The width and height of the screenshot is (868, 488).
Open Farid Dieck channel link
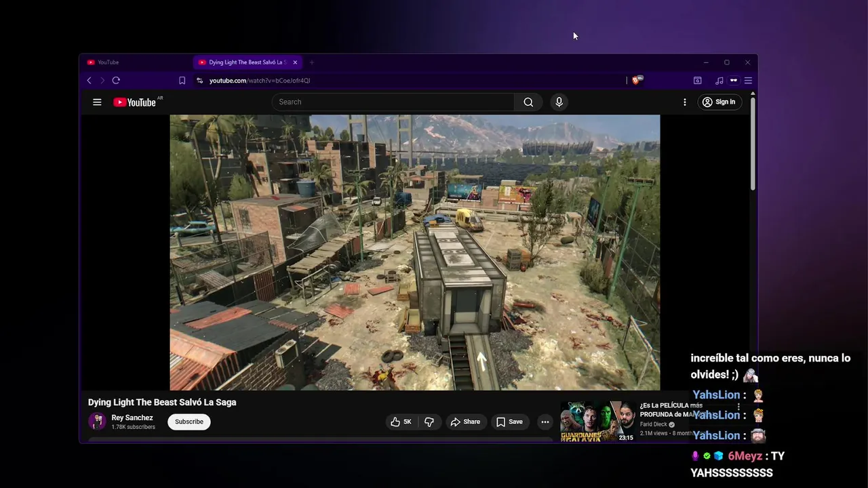coord(654,424)
